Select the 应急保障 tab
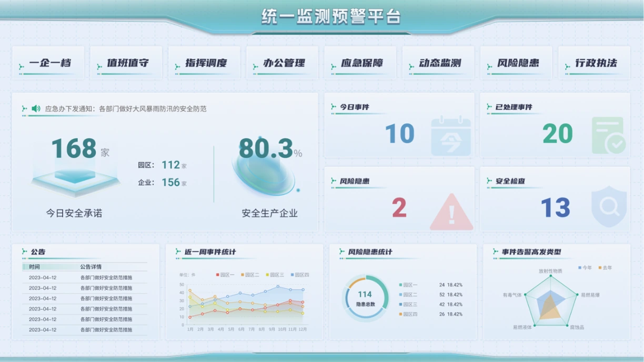Screen dimensions: 644x362 360,63
